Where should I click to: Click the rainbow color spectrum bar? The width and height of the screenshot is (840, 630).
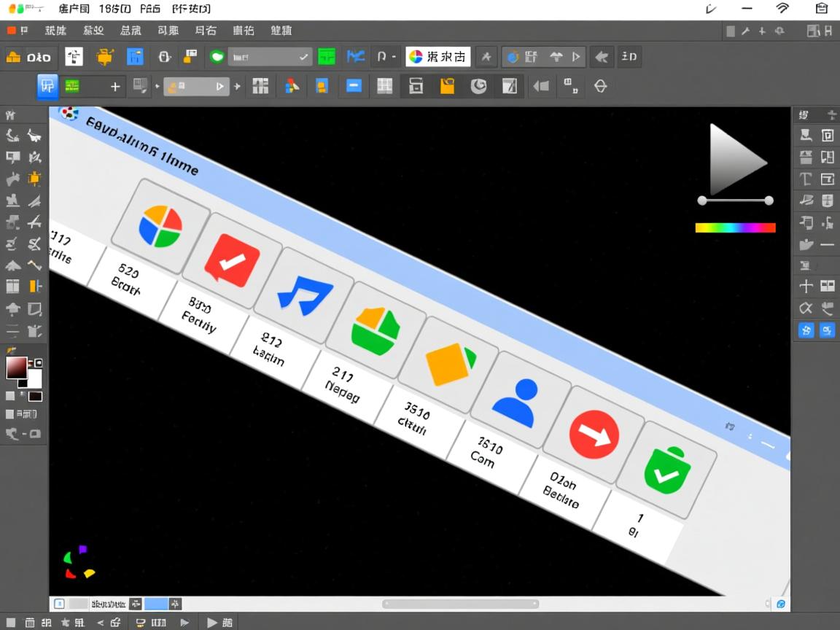[x=735, y=227]
